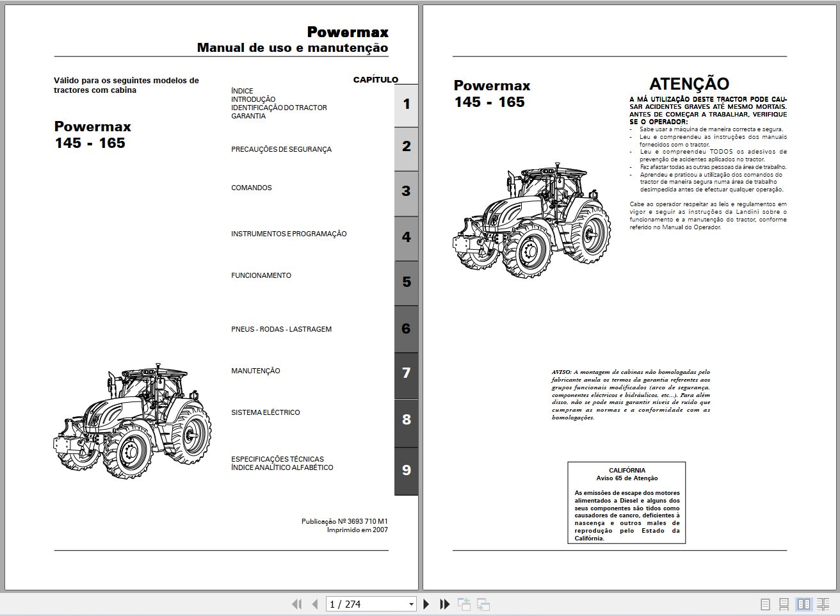
Task: Click INSTRUMENTOS E PROGRAMAÇÃO entry
Action: [289, 234]
